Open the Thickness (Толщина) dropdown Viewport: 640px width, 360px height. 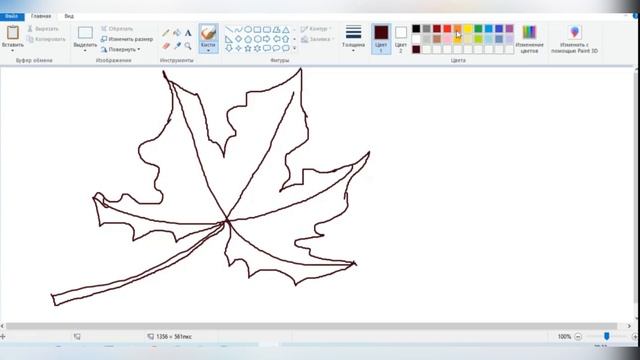pyautogui.click(x=353, y=38)
